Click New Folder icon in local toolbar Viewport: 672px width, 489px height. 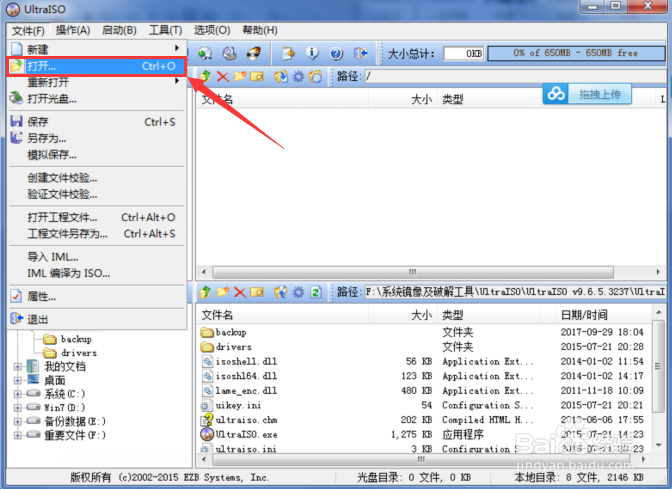[222, 292]
